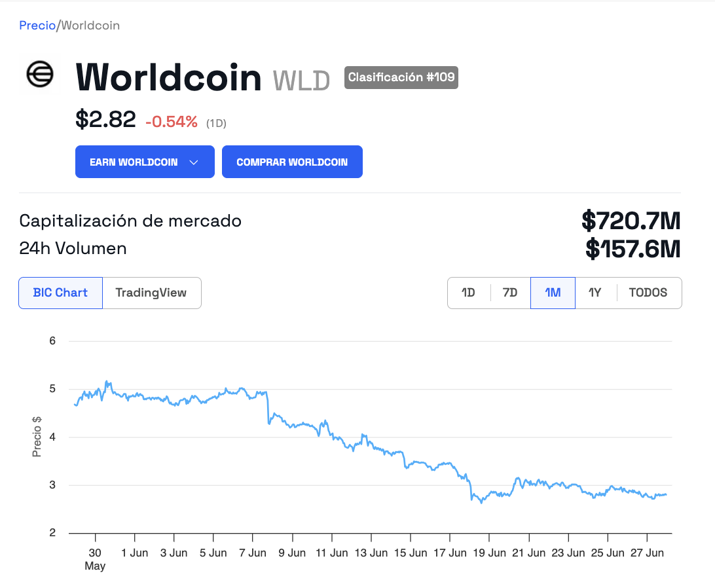Expand the Earn Worldcoin dropdown chevron
Image resolution: width=715 pixels, height=588 pixels.
tap(194, 162)
